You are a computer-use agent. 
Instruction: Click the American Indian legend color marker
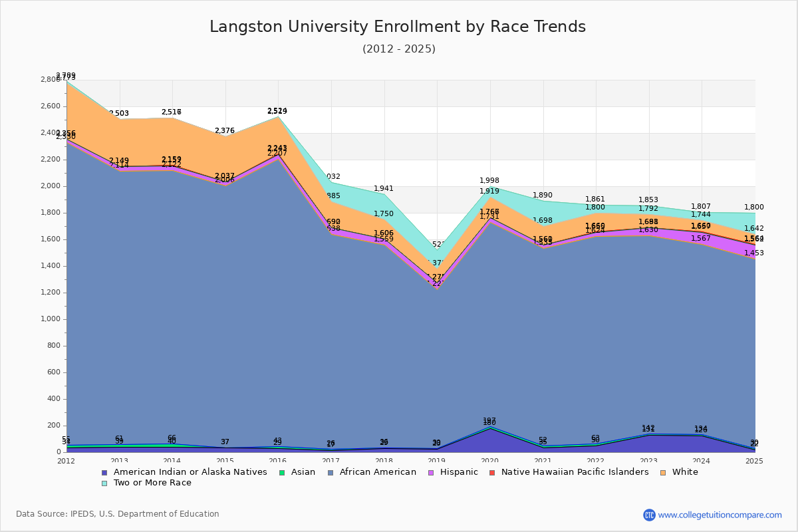(104, 472)
